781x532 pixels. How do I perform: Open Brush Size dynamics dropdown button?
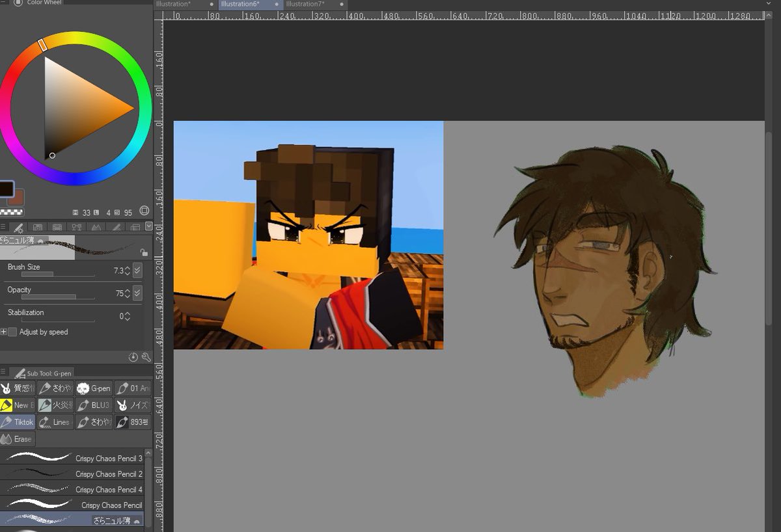tap(137, 271)
